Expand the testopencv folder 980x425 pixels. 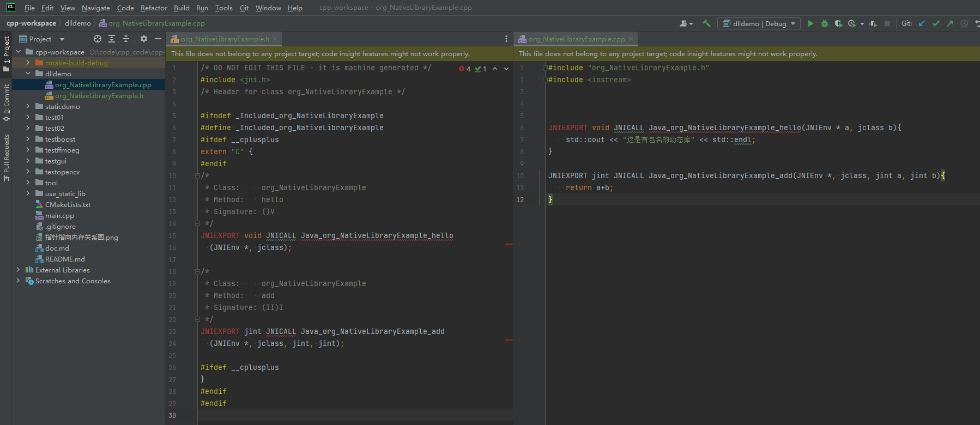pyautogui.click(x=28, y=172)
